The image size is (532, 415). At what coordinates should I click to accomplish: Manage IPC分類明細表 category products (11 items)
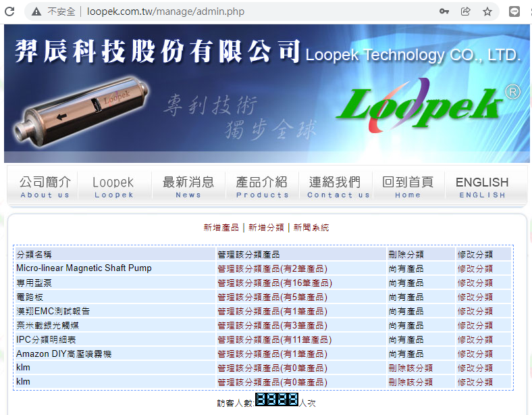point(275,339)
